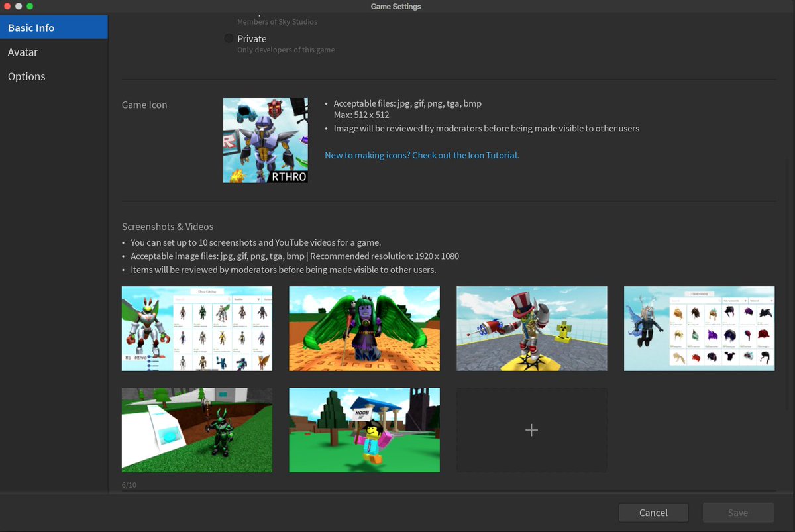The width and height of the screenshot is (795, 532).
Task: Switch to the Options section
Action: coord(26,76)
